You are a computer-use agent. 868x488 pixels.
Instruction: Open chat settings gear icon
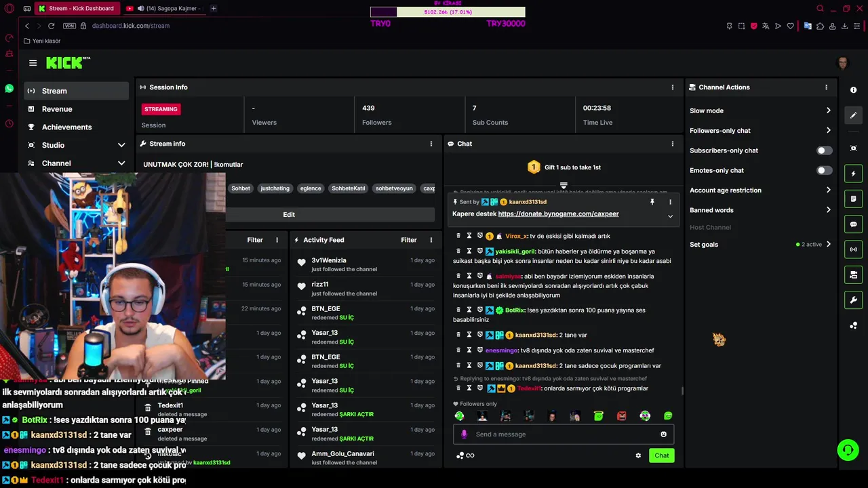[x=638, y=455]
